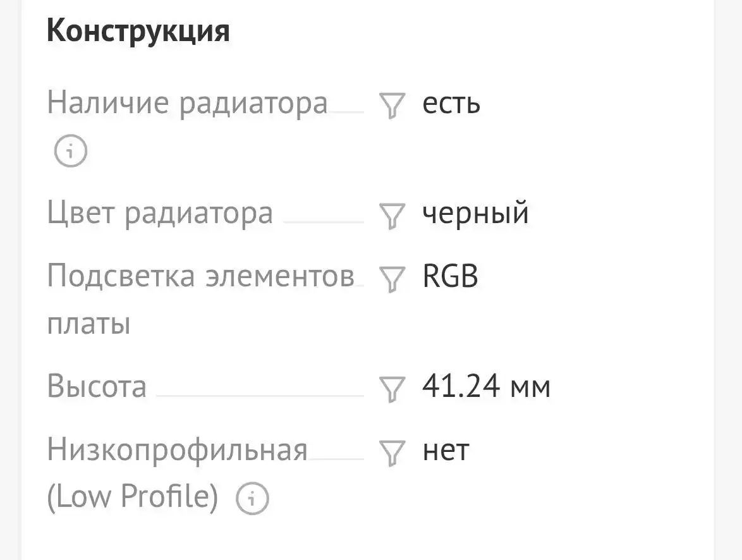
Task: Open the info tooltip beside (Low Profile)
Action: pyautogui.click(x=252, y=499)
